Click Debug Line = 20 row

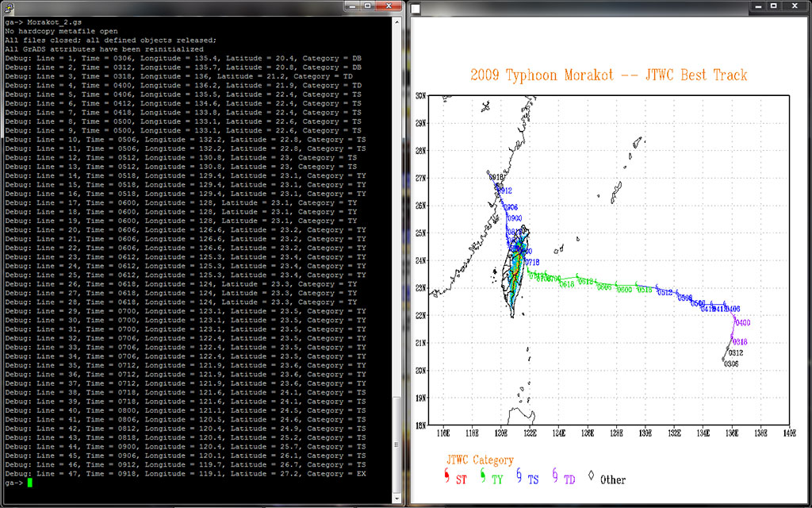(x=186, y=230)
